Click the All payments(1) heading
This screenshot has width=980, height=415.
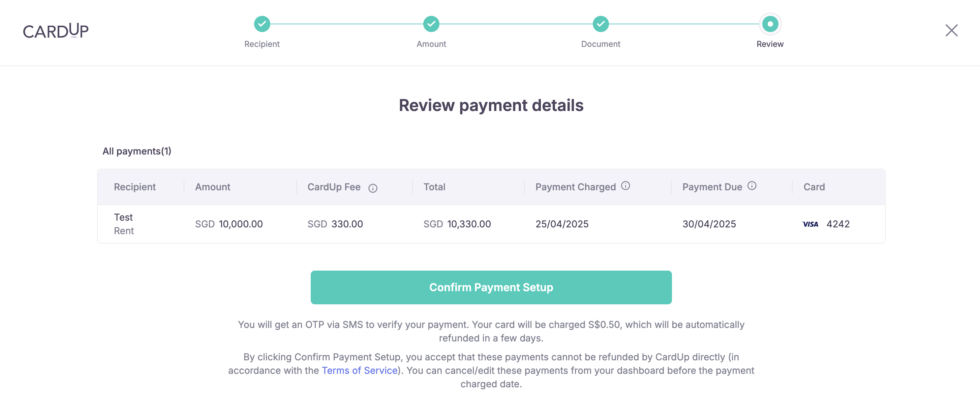point(137,151)
